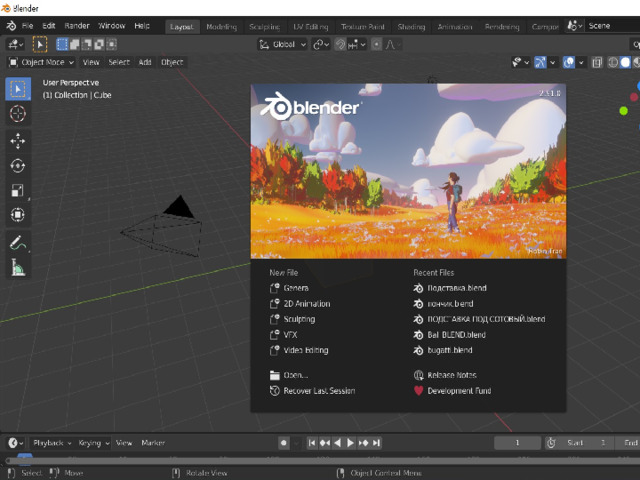Click the timeline scrubber bar
The width and height of the screenshot is (640, 480).
click(x=320, y=460)
